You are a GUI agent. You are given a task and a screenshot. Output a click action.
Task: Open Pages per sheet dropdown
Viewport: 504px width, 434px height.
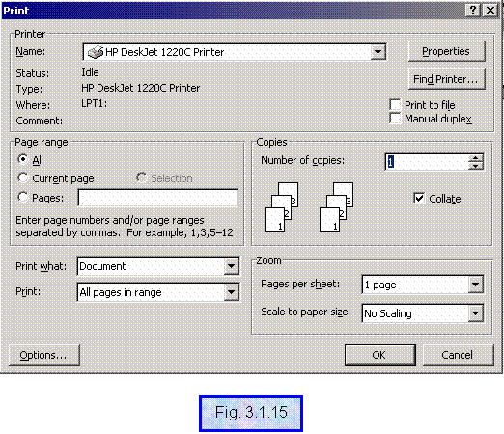click(x=476, y=285)
